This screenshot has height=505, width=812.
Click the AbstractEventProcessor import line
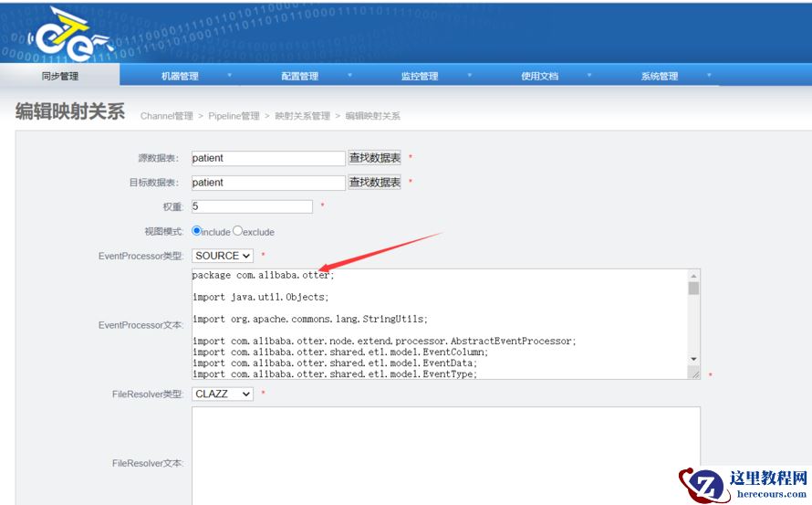click(384, 342)
